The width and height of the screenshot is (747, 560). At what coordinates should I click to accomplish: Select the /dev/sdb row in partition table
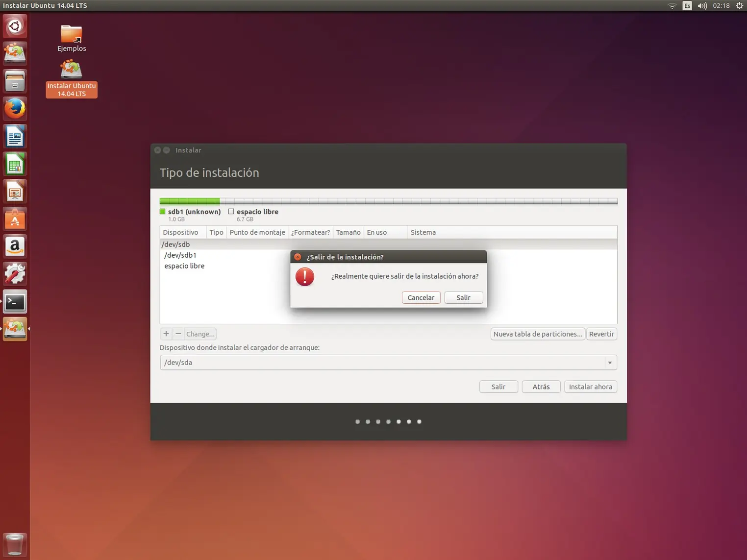pos(388,244)
